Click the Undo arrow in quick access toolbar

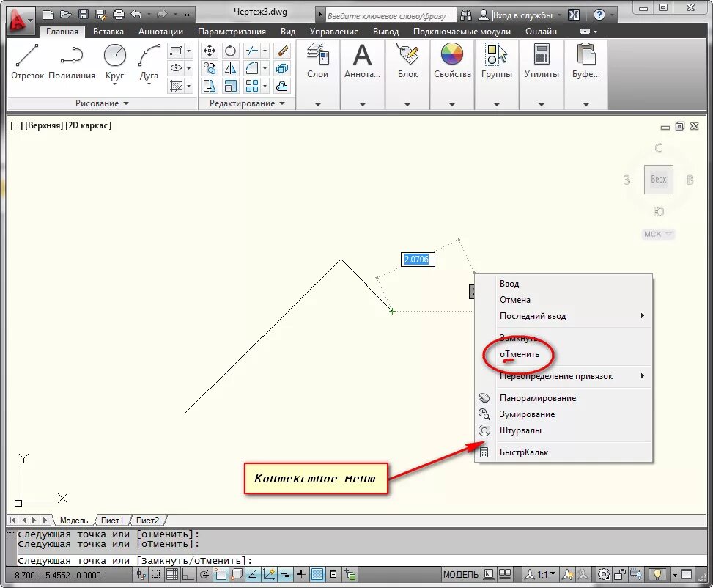tap(136, 14)
